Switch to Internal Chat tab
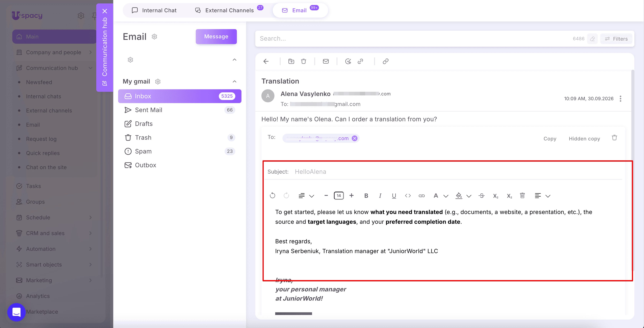The height and width of the screenshot is (328, 644). (x=154, y=10)
